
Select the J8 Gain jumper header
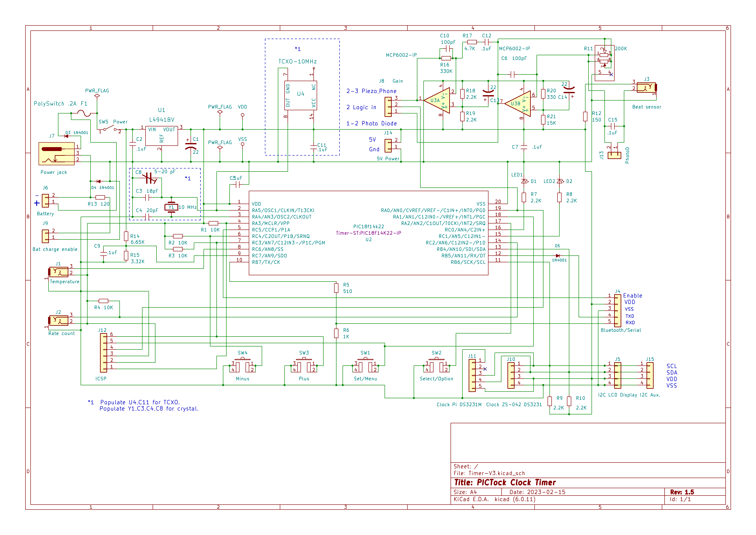(388, 107)
